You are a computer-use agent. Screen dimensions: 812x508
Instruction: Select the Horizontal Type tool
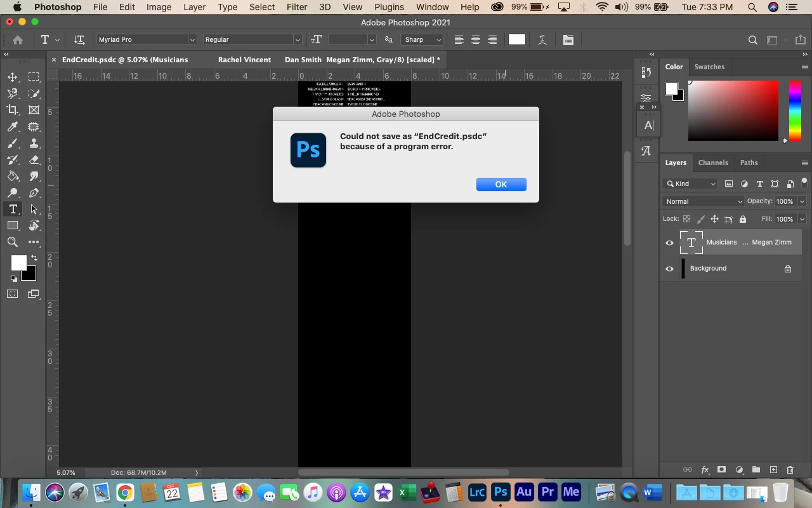[13, 209]
